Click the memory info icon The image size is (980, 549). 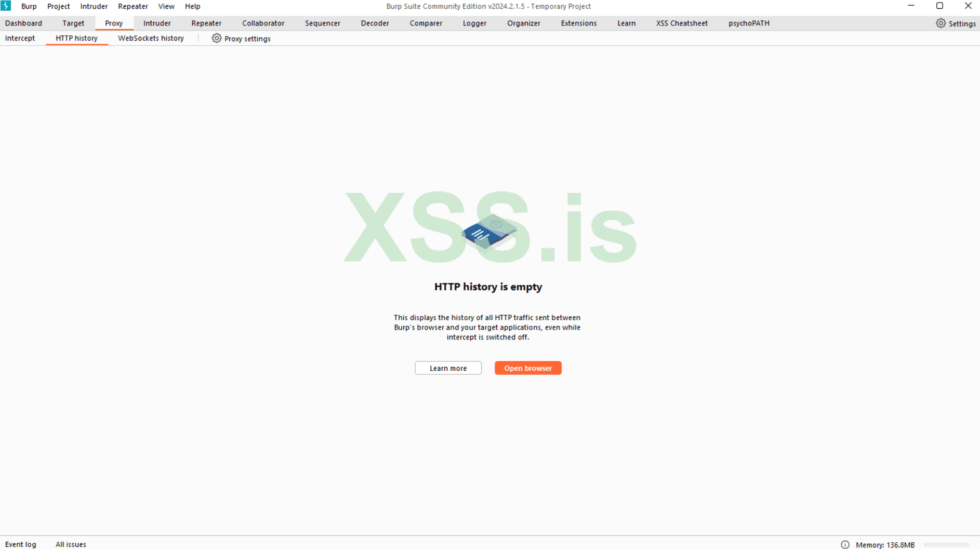845,544
